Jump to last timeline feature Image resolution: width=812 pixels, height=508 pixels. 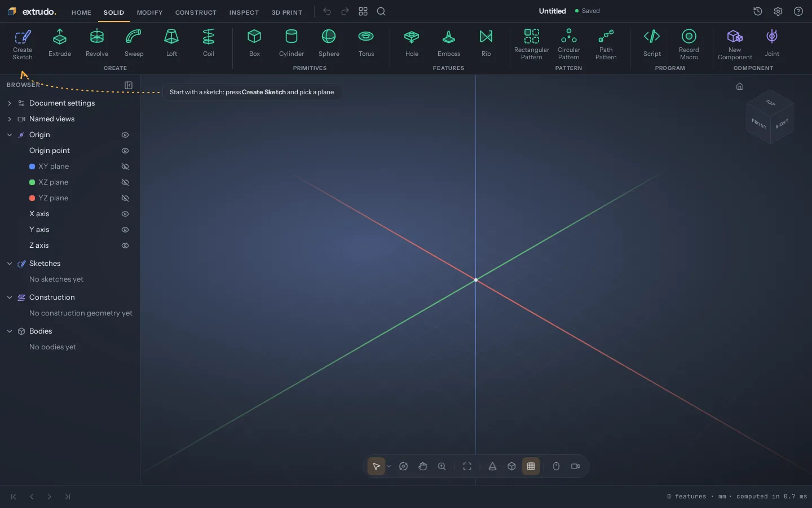pyautogui.click(x=68, y=497)
